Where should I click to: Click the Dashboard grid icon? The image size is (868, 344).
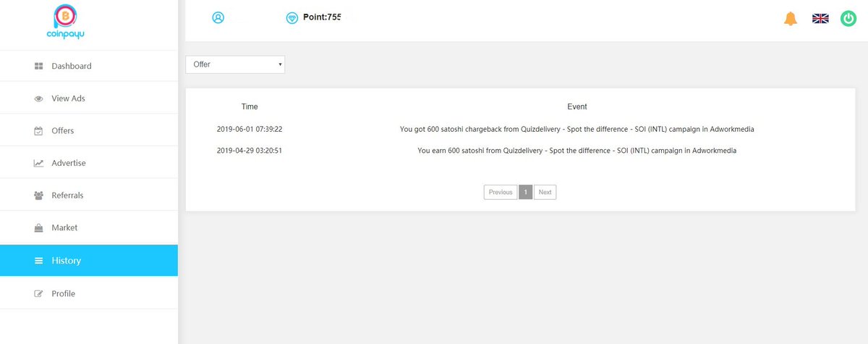point(39,66)
